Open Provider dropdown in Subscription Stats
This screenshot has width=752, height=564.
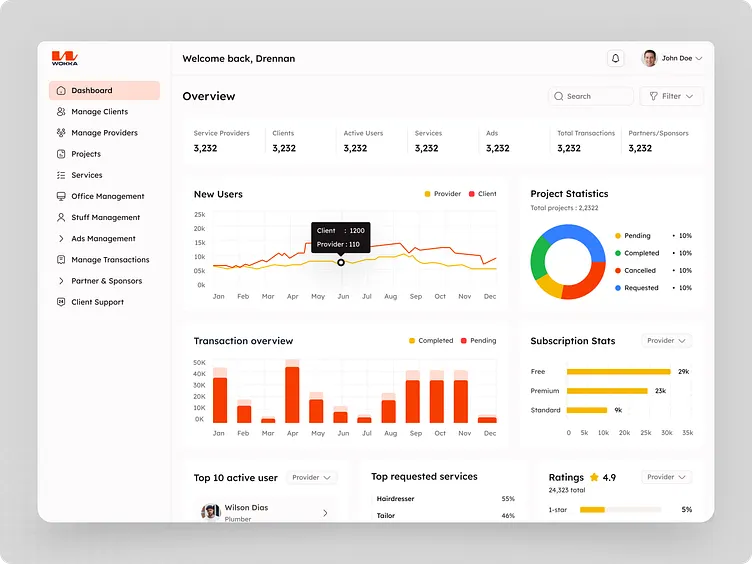(666, 341)
